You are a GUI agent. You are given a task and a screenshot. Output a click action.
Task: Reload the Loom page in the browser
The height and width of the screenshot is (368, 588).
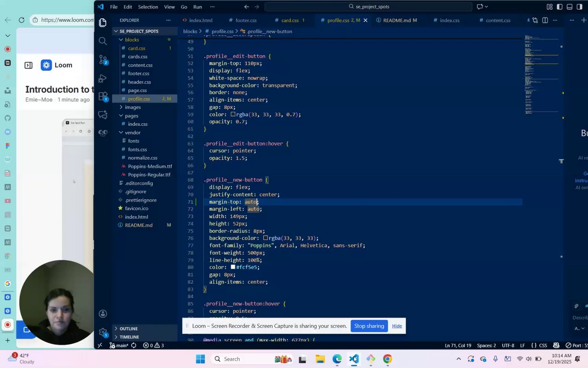[x=22, y=20]
